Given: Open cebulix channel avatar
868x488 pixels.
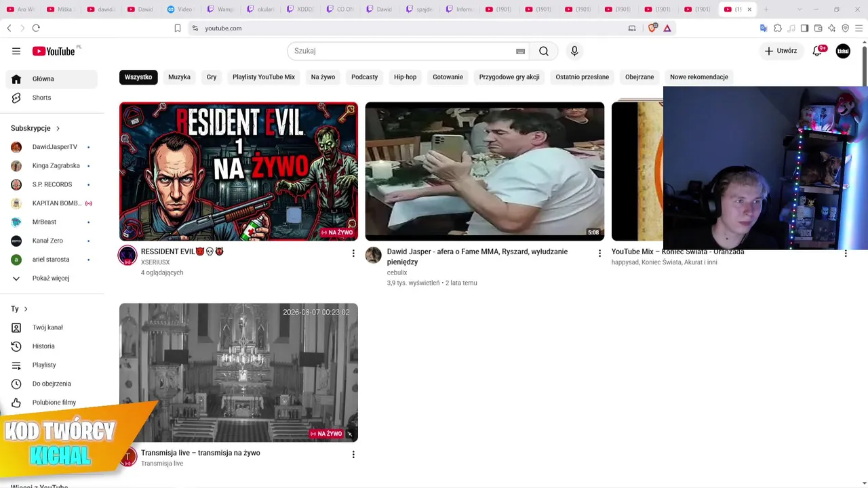Looking at the screenshot, I should [x=374, y=255].
